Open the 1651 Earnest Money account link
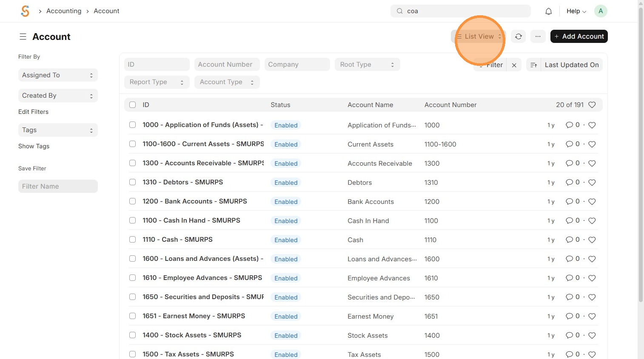Viewport: 644px width, 359px height. (194, 316)
